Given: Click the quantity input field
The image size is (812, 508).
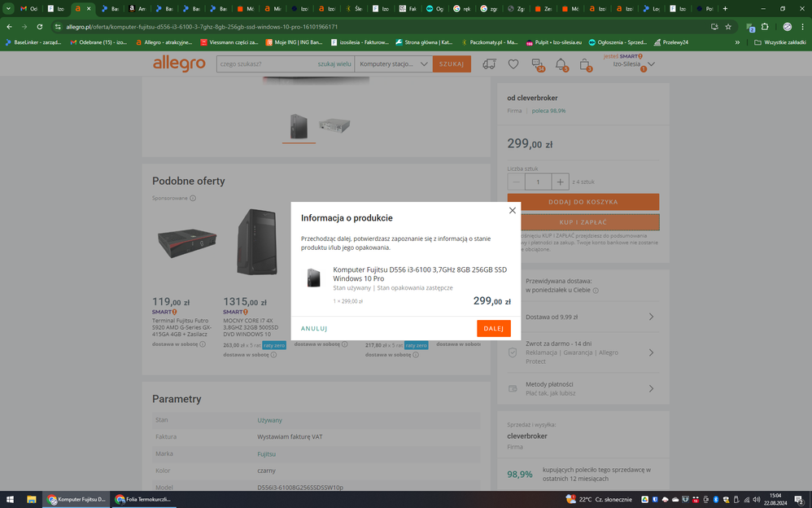Looking at the screenshot, I should pyautogui.click(x=538, y=182).
